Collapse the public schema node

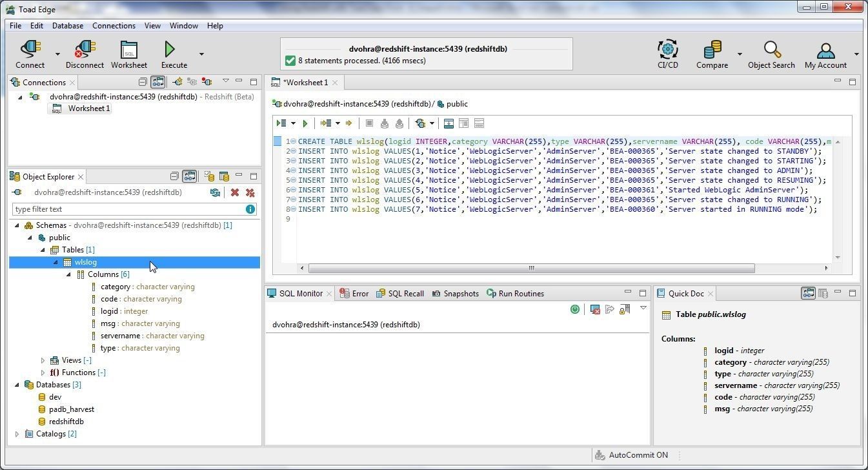coord(30,238)
